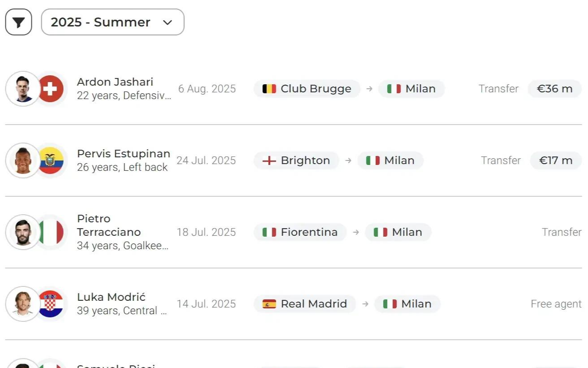Open the Fiorentina club chip
The width and height of the screenshot is (588, 368).
click(300, 232)
